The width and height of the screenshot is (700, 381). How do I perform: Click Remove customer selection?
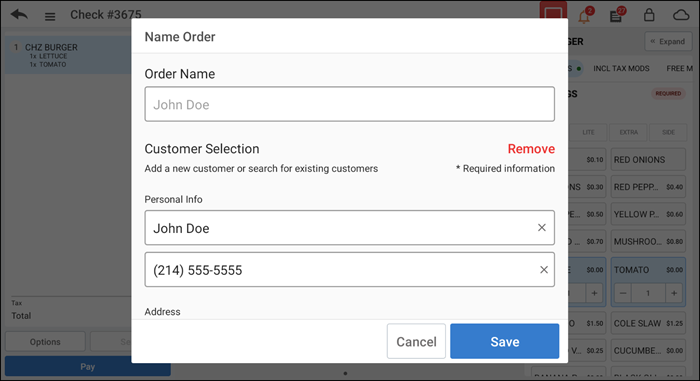[x=531, y=149]
